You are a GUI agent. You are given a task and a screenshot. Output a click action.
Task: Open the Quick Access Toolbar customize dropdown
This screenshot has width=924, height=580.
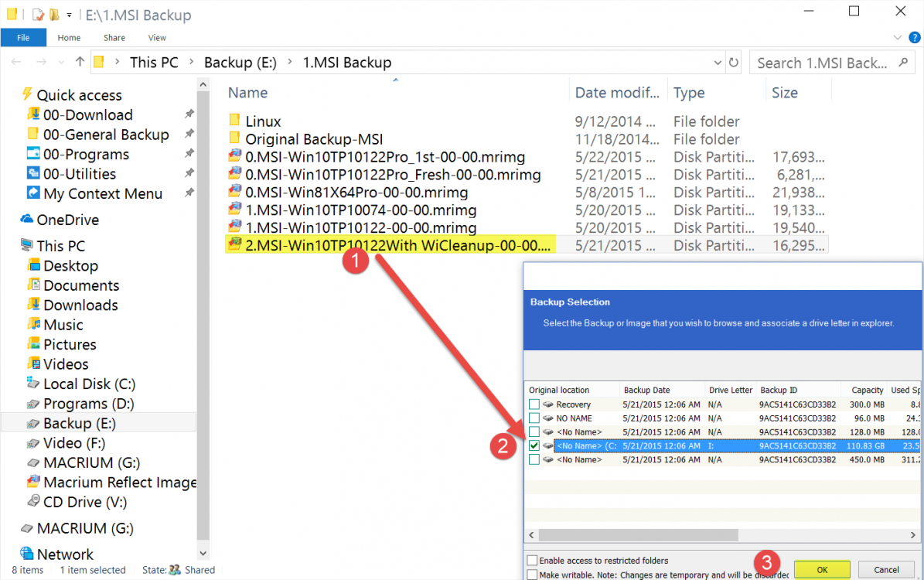coord(69,15)
